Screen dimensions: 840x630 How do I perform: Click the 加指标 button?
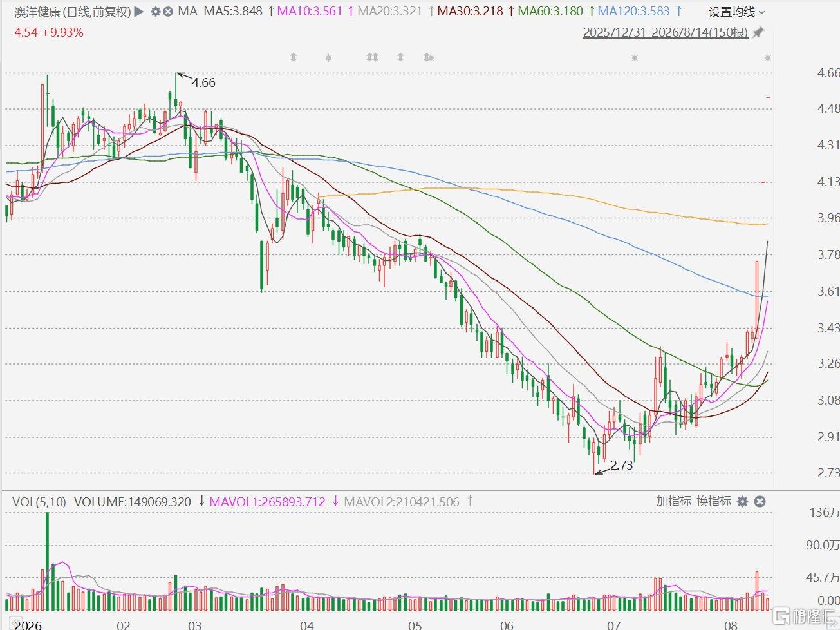673,501
